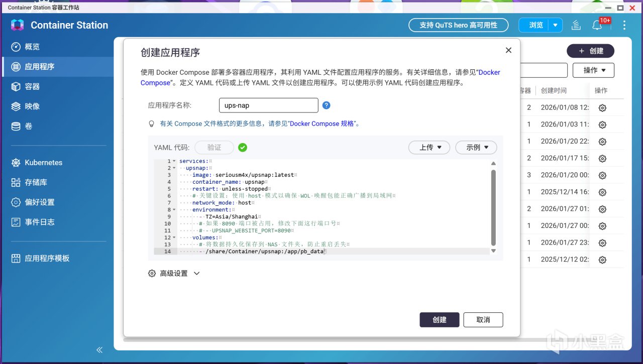Click line 14 volume path in editor
Viewport: 643px width, 364px height.
click(x=264, y=252)
